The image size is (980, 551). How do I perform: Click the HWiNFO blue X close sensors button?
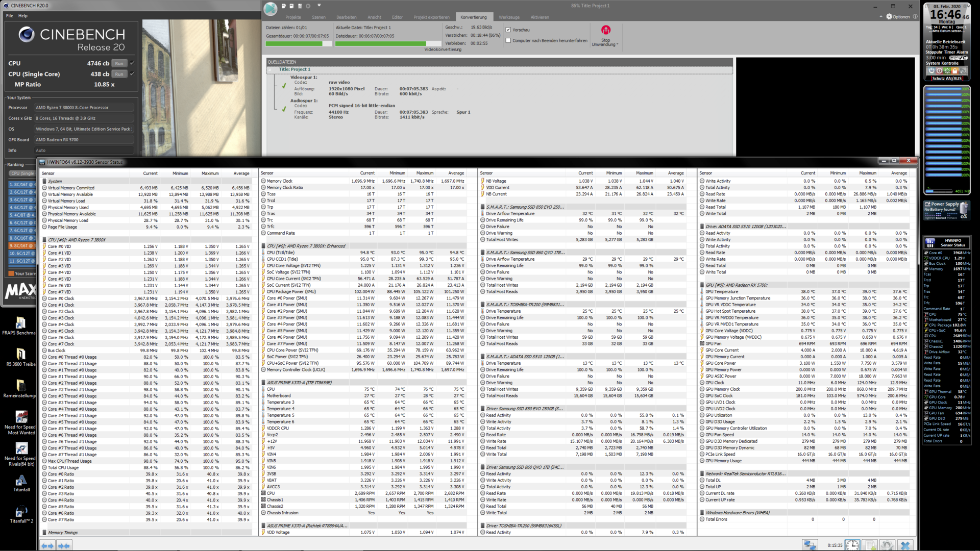point(905,545)
